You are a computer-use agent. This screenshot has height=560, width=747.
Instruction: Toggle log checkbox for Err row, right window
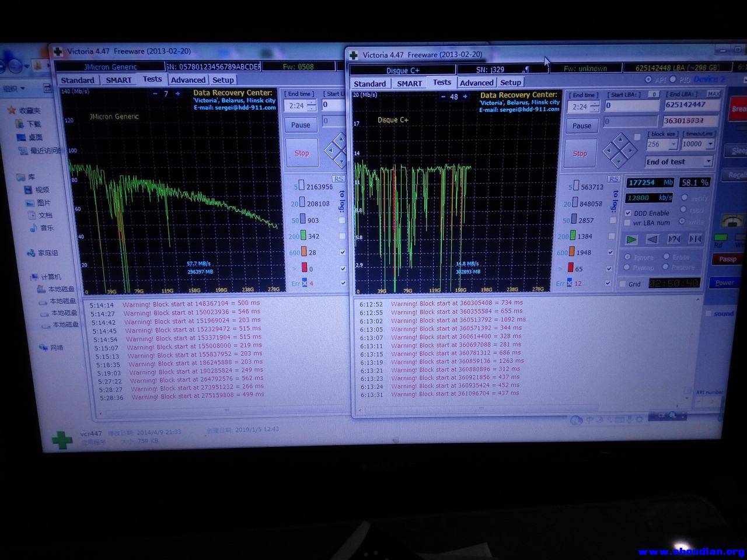click(x=608, y=283)
